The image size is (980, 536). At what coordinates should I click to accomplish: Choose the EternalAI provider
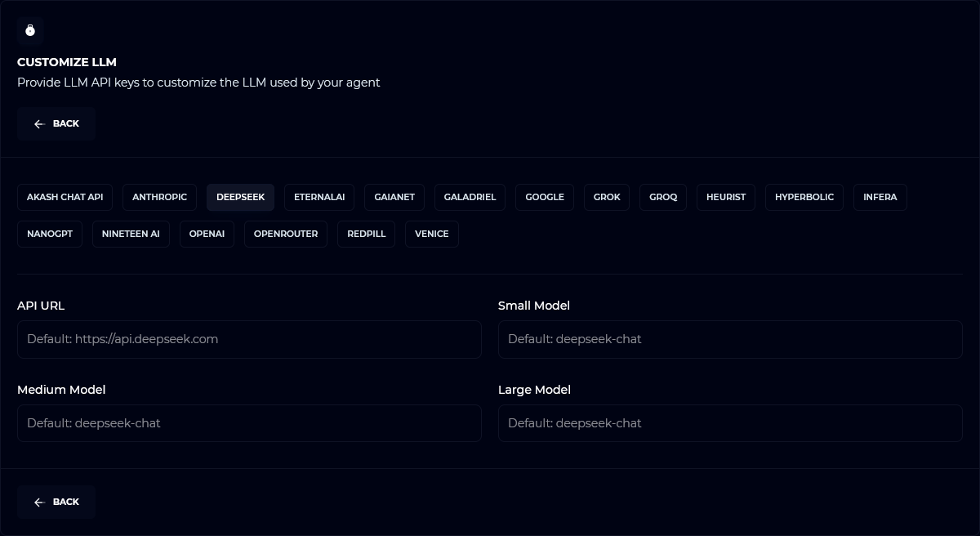point(319,197)
